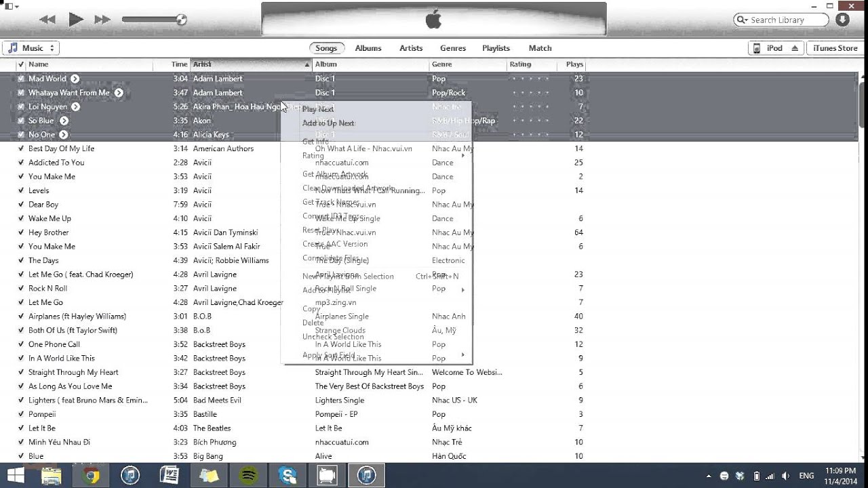Uncheck the Best Day Of My Life checkbox
868x488 pixels.
[x=21, y=148]
